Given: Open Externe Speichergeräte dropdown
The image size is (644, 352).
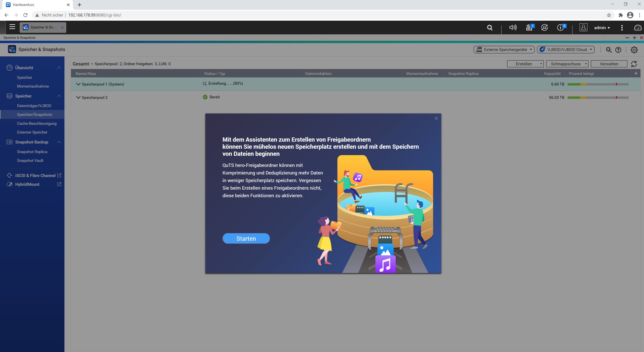Looking at the screenshot, I should click(504, 50).
